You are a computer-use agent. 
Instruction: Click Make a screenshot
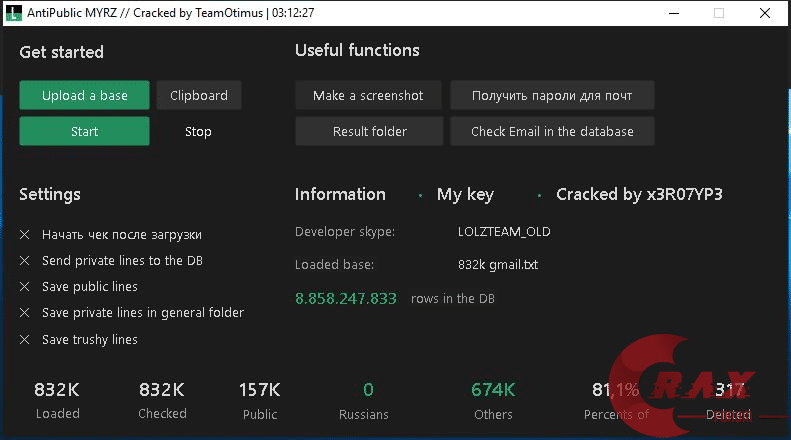(x=368, y=95)
